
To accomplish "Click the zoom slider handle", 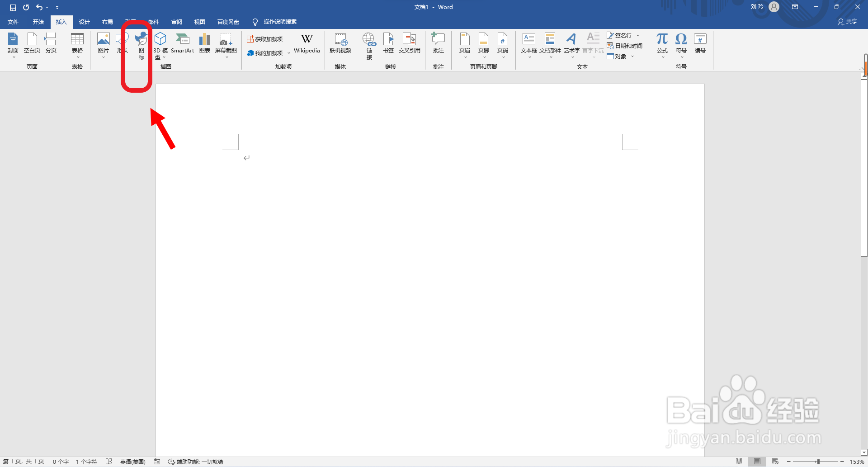I will (818, 462).
